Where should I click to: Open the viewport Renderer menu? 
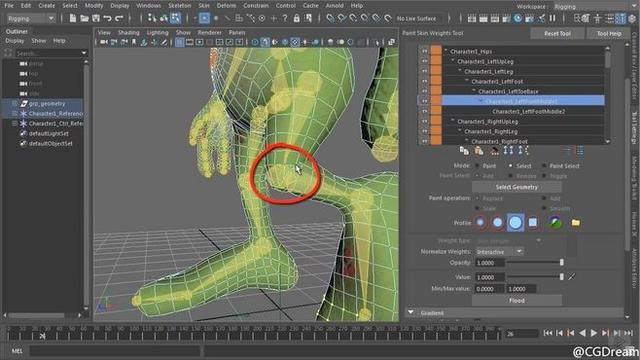pos(209,32)
